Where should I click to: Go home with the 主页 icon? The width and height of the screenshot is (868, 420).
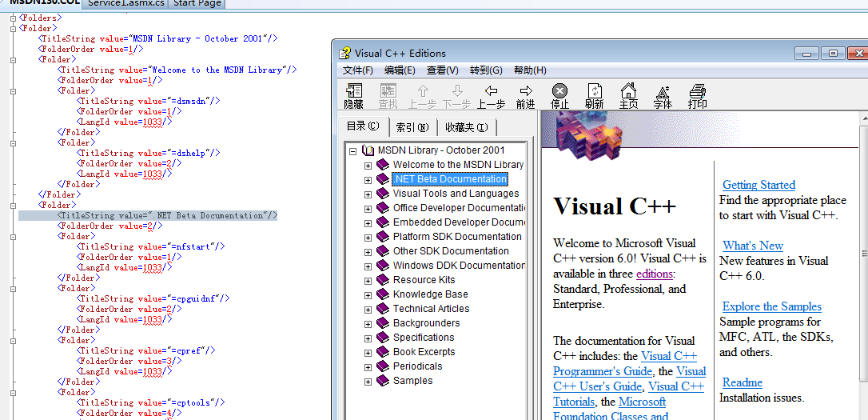628,96
